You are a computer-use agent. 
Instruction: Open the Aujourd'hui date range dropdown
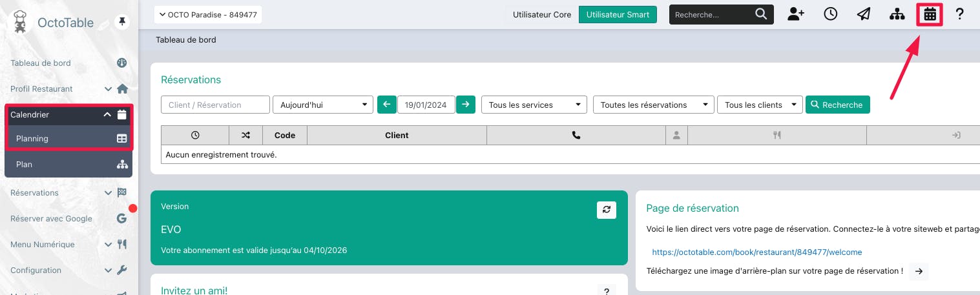point(323,105)
